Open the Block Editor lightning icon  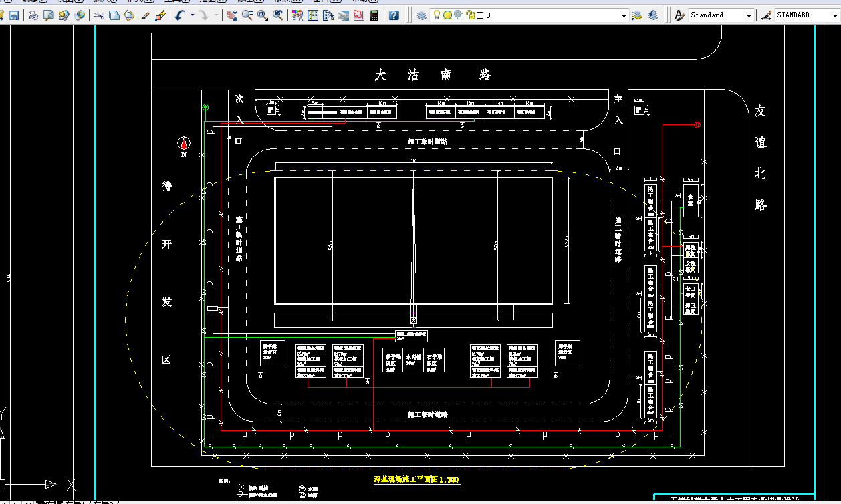(x=160, y=15)
